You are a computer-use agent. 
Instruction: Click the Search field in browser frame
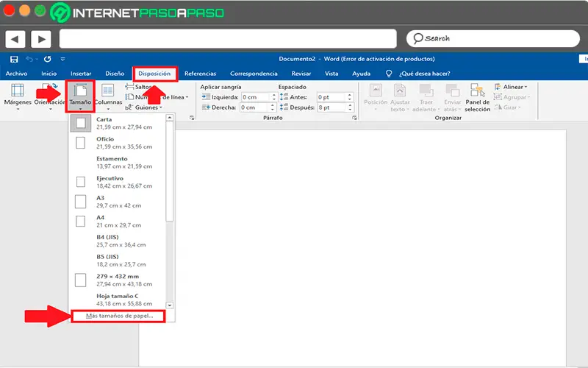tap(492, 39)
